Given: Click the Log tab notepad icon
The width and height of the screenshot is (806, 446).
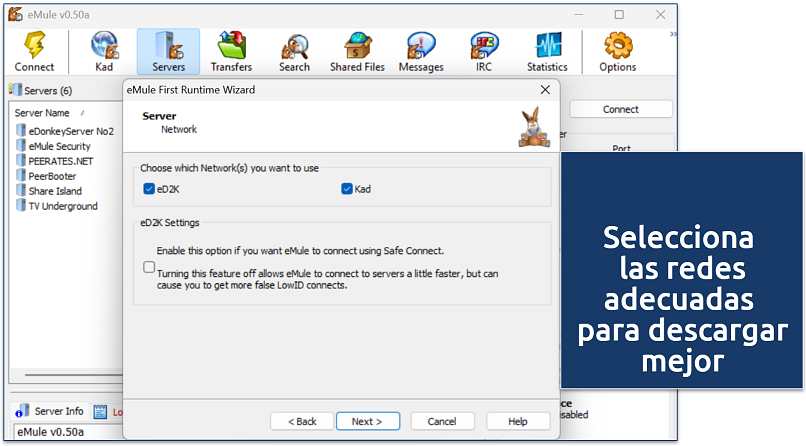Looking at the screenshot, I should click(x=100, y=412).
